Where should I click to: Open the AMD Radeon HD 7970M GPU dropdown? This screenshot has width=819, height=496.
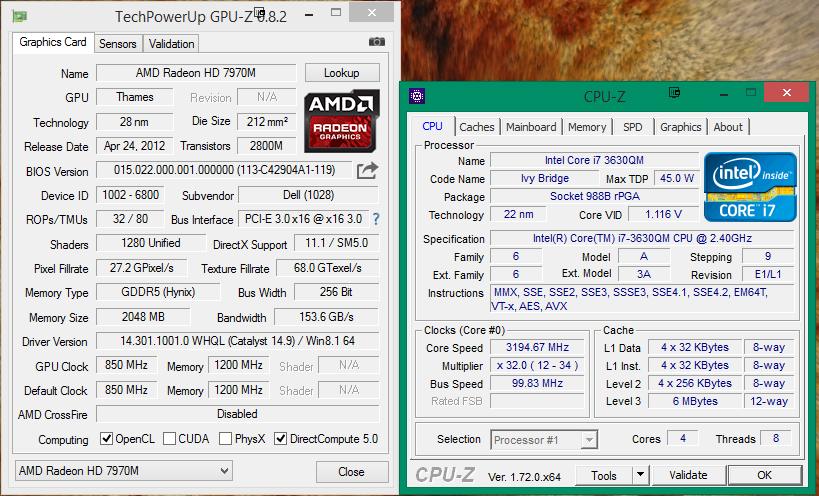(x=124, y=471)
